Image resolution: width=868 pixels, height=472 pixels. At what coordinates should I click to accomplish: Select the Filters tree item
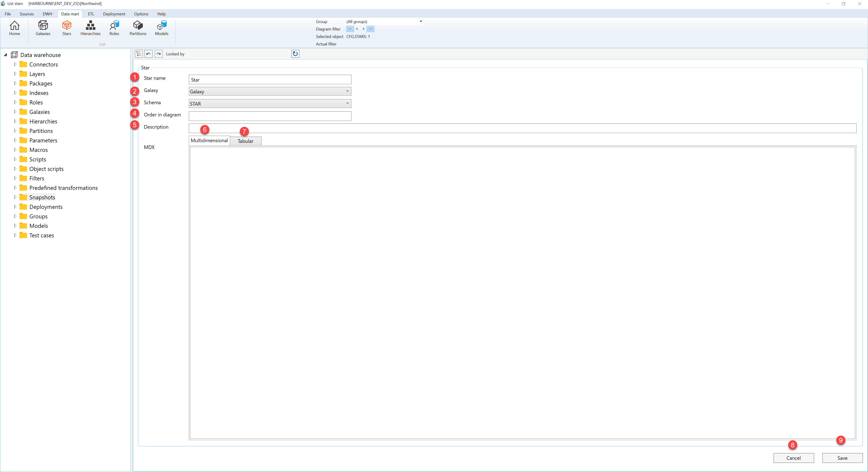point(36,178)
